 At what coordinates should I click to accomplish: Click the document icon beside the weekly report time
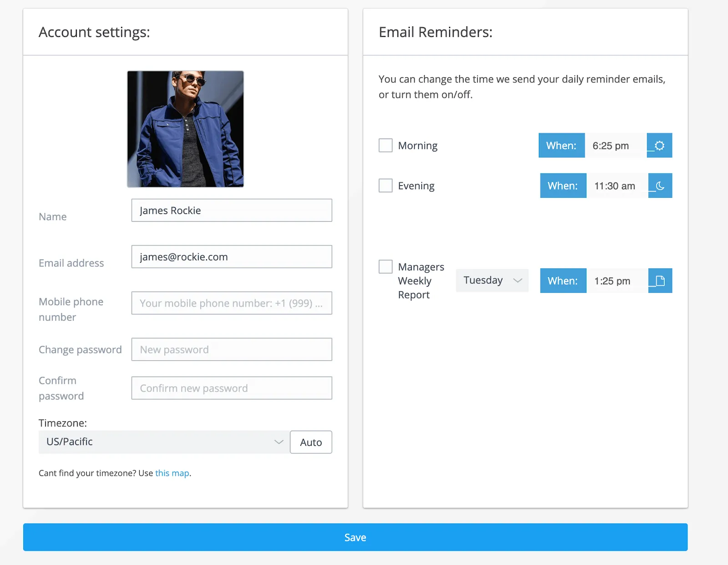(660, 281)
